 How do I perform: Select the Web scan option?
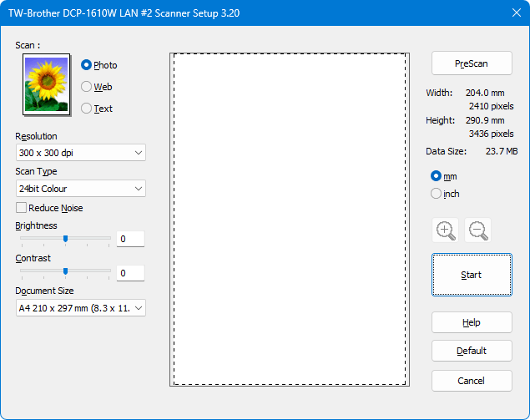(x=87, y=87)
